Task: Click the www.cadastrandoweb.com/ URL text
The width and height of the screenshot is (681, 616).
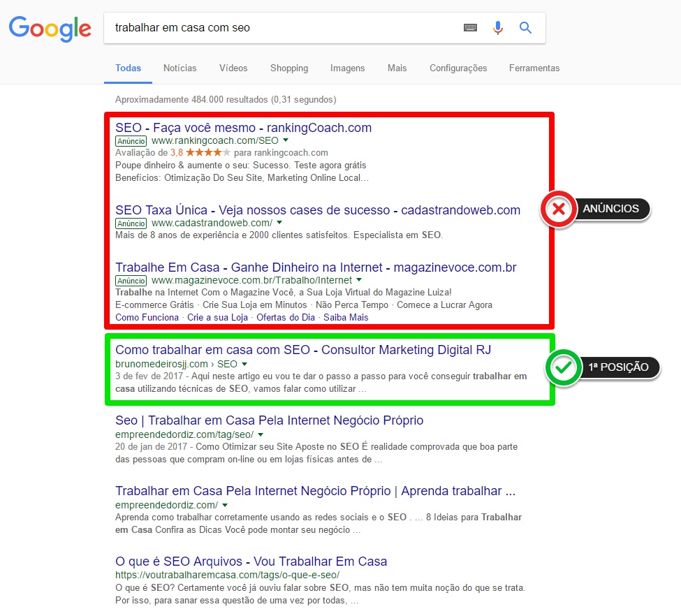Action: point(212,223)
